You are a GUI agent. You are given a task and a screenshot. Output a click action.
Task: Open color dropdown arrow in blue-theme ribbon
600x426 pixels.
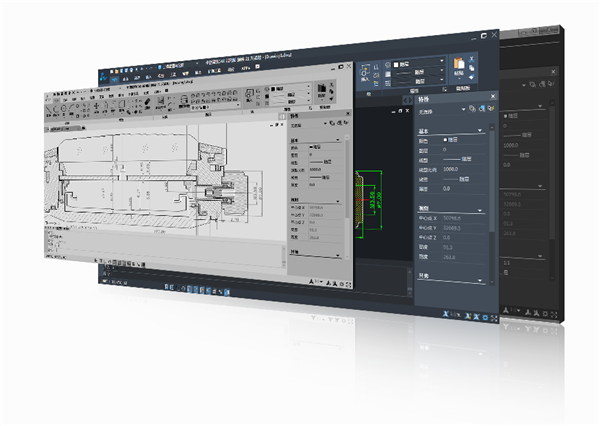[442, 60]
